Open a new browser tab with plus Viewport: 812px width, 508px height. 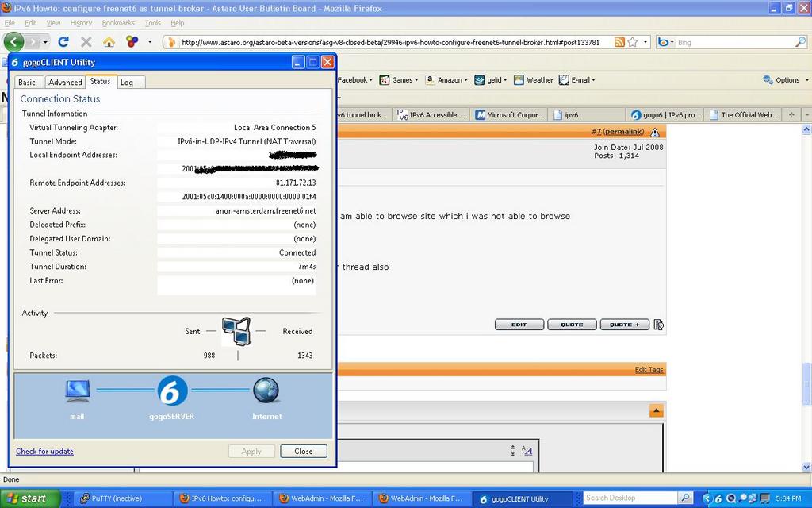[x=791, y=114]
